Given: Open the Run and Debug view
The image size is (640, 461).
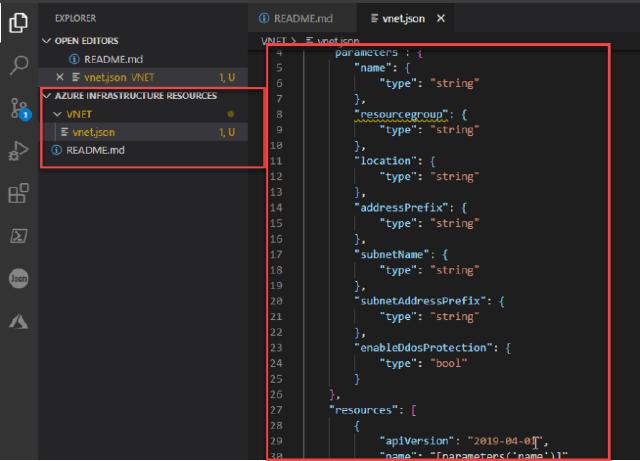Looking at the screenshot, I should pos(18,151).
